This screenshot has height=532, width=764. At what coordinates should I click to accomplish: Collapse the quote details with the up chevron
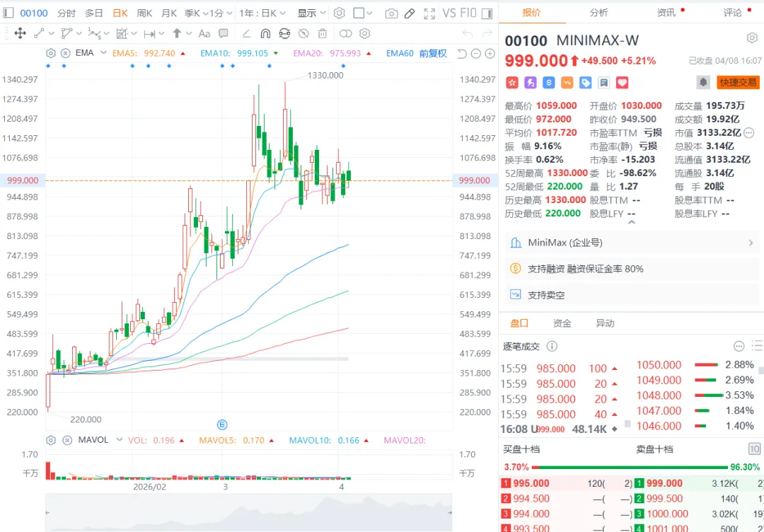point(632,222)
